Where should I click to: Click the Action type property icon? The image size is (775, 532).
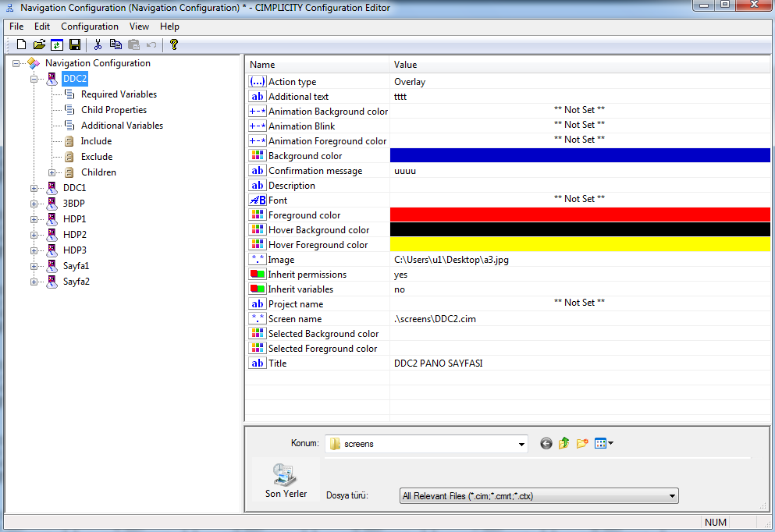(258, 81)
